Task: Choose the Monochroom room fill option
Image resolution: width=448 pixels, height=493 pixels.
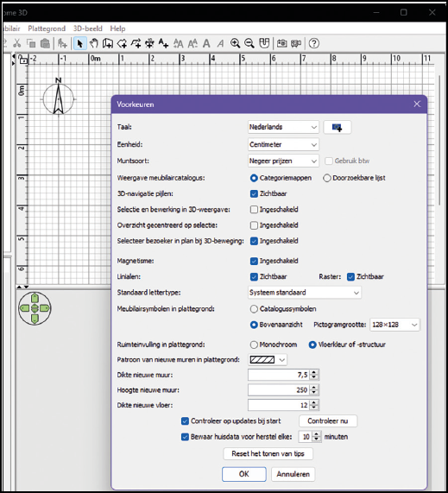Action: 254,344
